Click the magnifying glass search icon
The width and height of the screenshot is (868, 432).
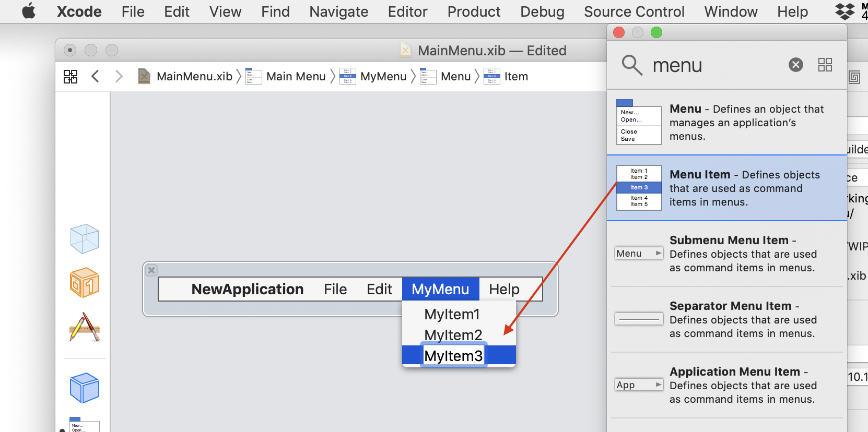tap(631, 65)
